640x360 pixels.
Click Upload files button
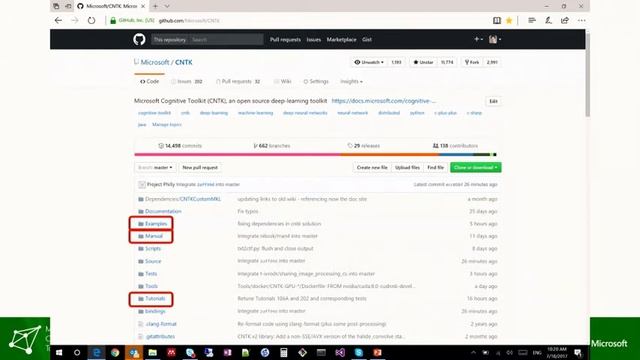pyautogui.click(x=407, y=168)
